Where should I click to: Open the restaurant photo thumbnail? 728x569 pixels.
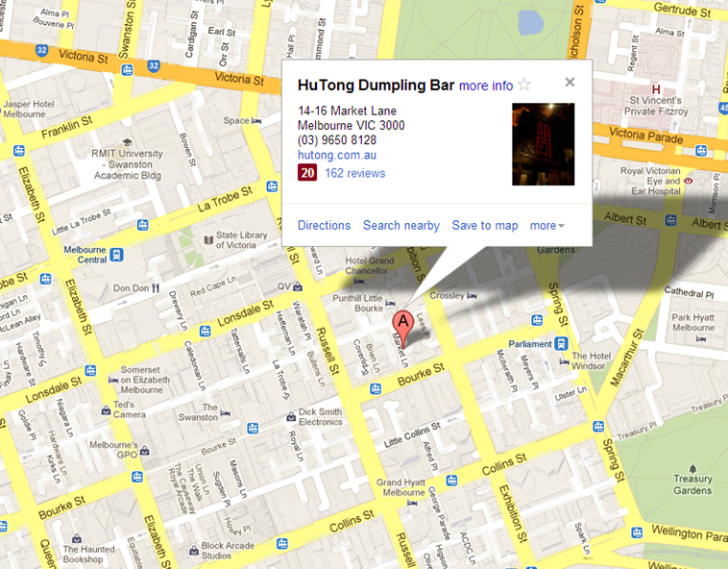coord(544,144)
